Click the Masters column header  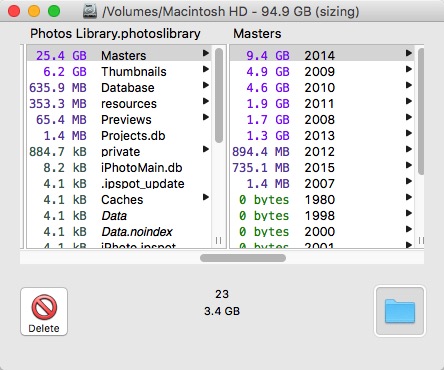point(257,34)
